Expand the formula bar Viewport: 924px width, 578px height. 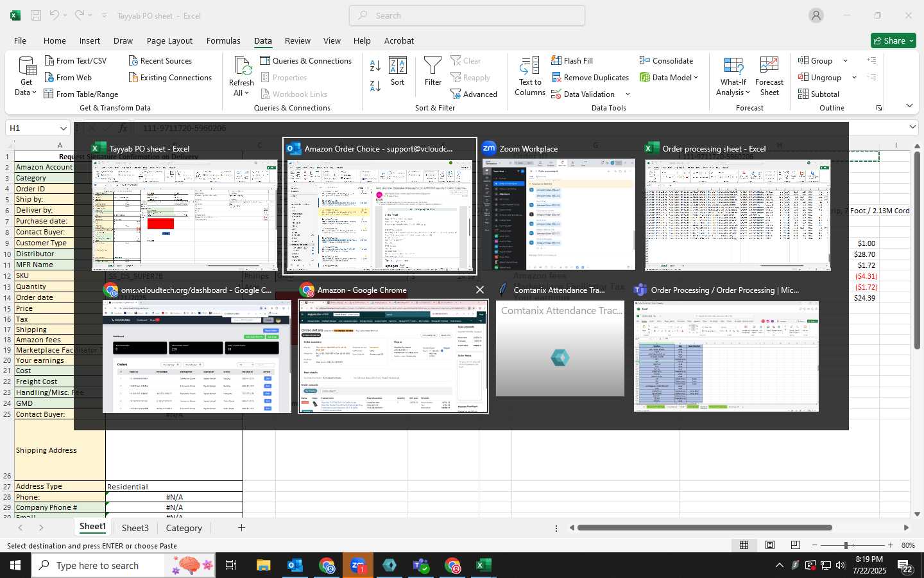pyautogui.click(x=912, y=128)
